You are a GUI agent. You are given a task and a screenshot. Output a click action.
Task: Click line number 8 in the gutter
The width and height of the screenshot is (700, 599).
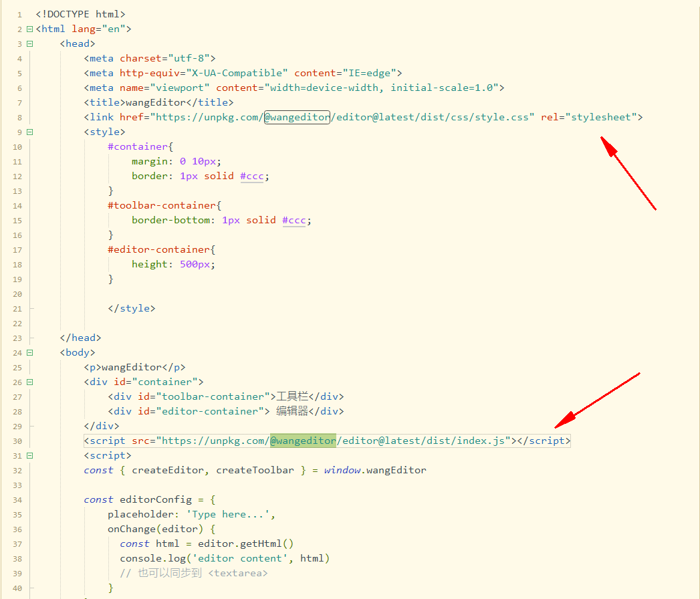coord(19,118)
